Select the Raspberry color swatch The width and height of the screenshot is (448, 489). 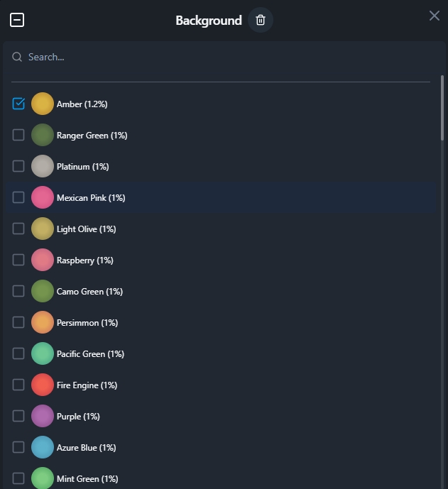coord(43,260)
